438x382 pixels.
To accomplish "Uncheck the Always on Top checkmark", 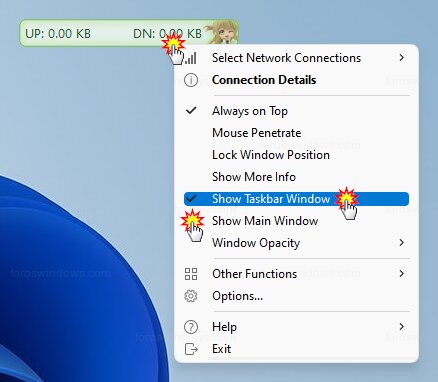I will click(x=191, y=110).
